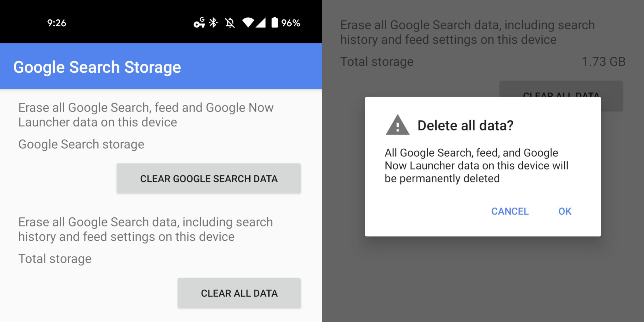Click the Google Search storage label
Viewport: 644px width, 322px height.
pos(81,144)
